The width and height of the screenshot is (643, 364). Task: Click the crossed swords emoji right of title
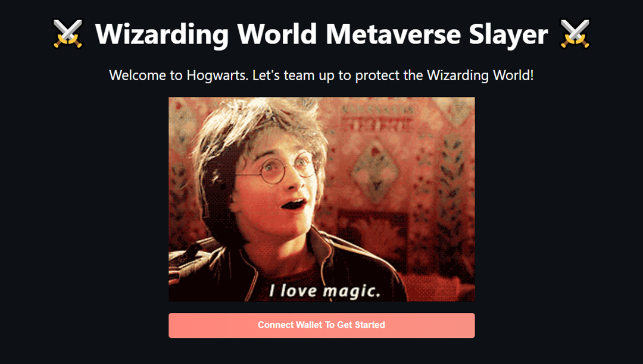click(x=575, y=34)
